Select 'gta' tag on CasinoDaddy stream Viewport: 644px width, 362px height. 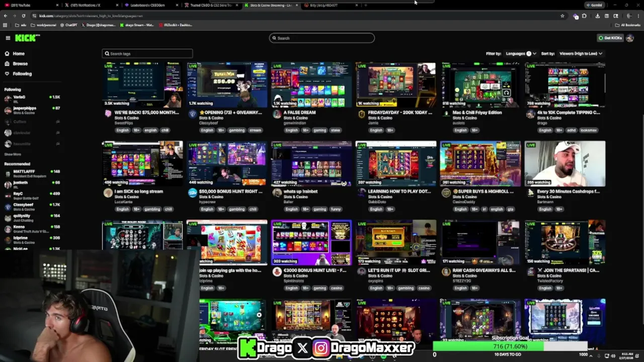tap(510, 209)
